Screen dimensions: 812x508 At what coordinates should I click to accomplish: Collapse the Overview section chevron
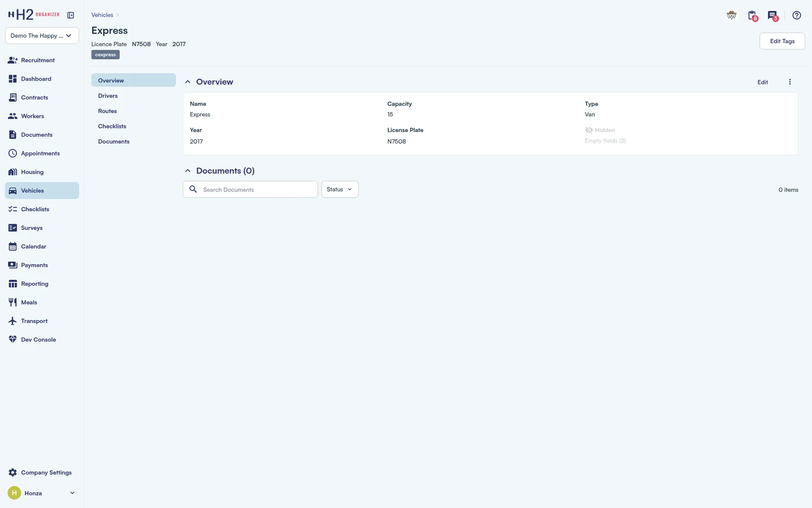[x=188, y=82]
